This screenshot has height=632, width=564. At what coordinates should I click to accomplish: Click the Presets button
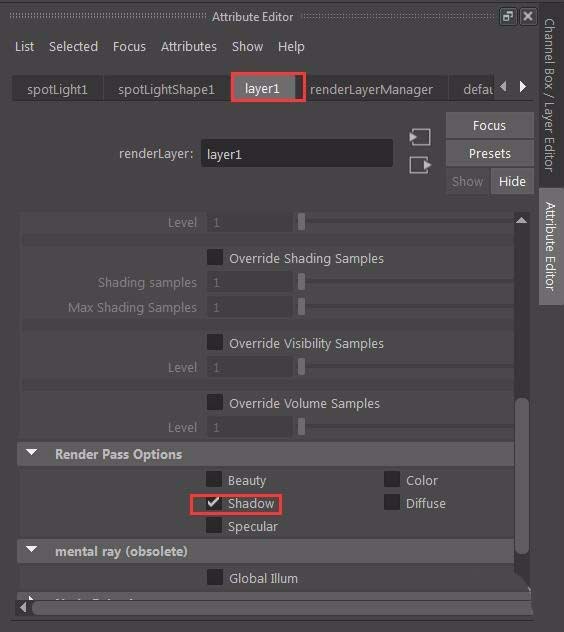[489, 153]
